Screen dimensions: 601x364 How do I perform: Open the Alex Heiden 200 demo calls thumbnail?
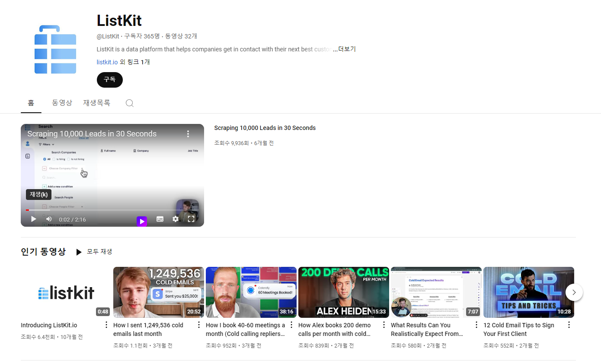[x=344, y=292]
